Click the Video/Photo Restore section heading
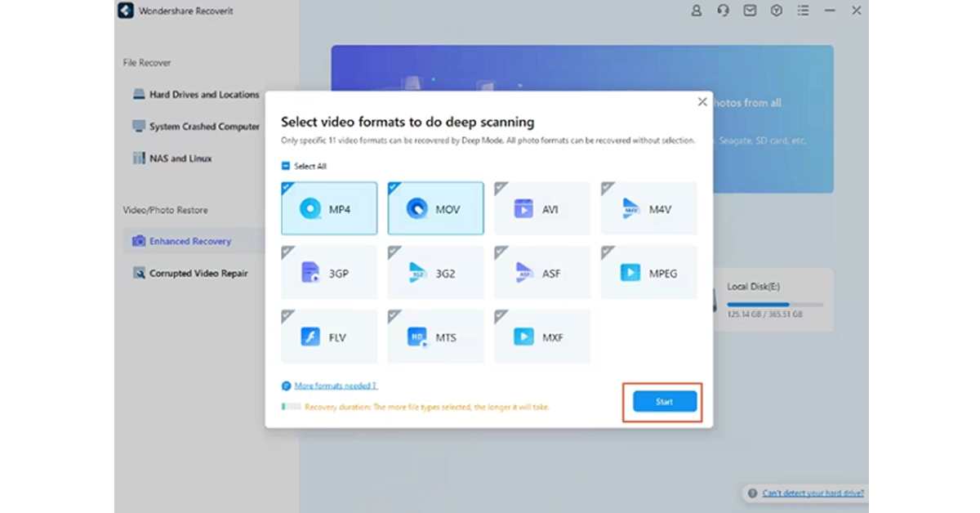This screenshot has height=513, width=980. click(166, 210)
